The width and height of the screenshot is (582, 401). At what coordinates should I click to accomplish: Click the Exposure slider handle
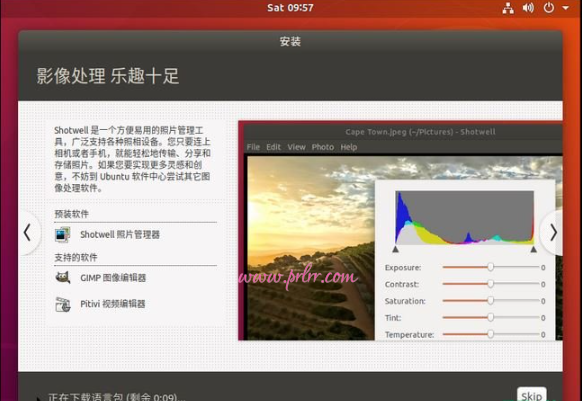pos(490,267)
